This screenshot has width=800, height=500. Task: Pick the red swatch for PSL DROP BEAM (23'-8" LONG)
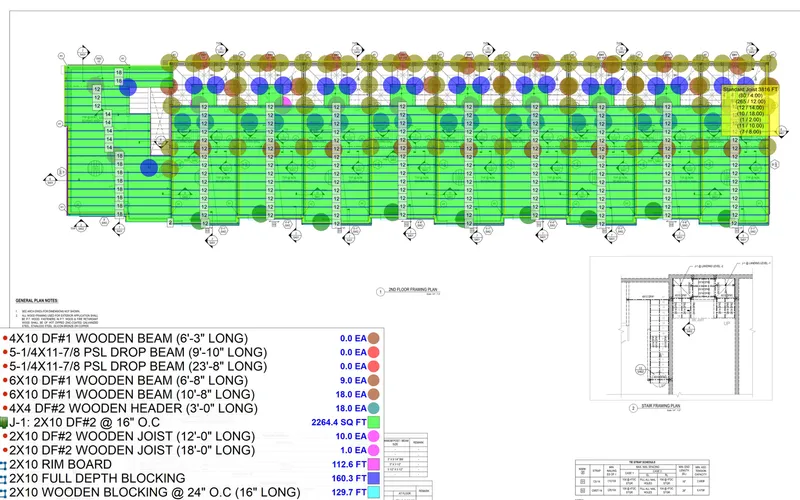point(373,366)
